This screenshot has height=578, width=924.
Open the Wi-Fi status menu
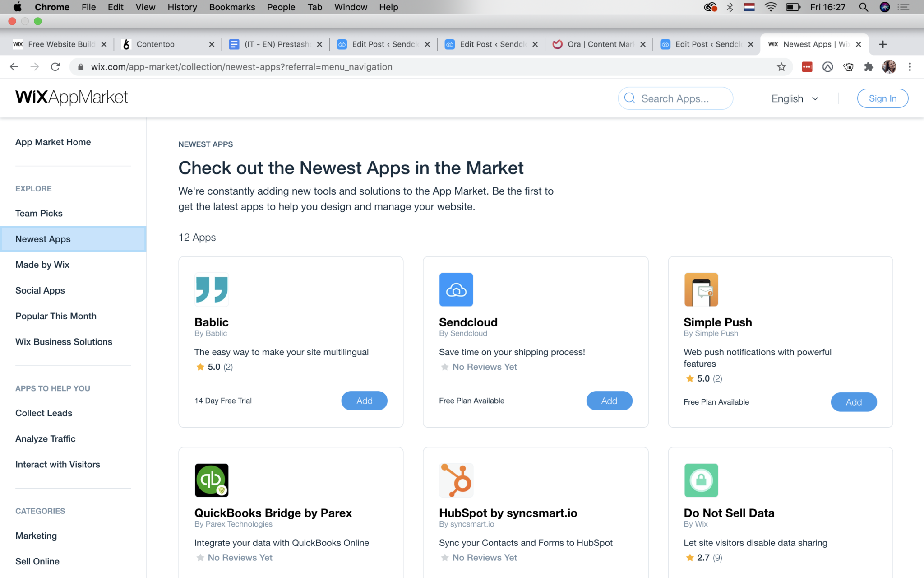(x=771, y=7)
